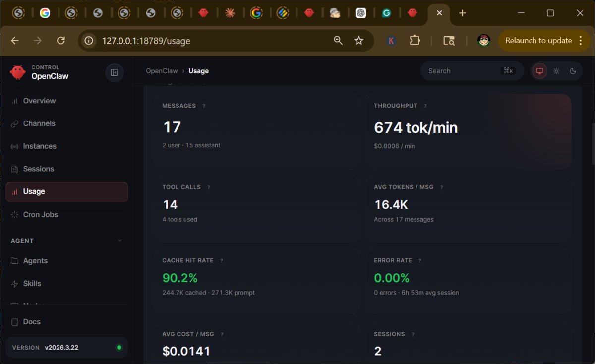
Task: Collapse the AGENT section chevron
Action: (119, 241)
